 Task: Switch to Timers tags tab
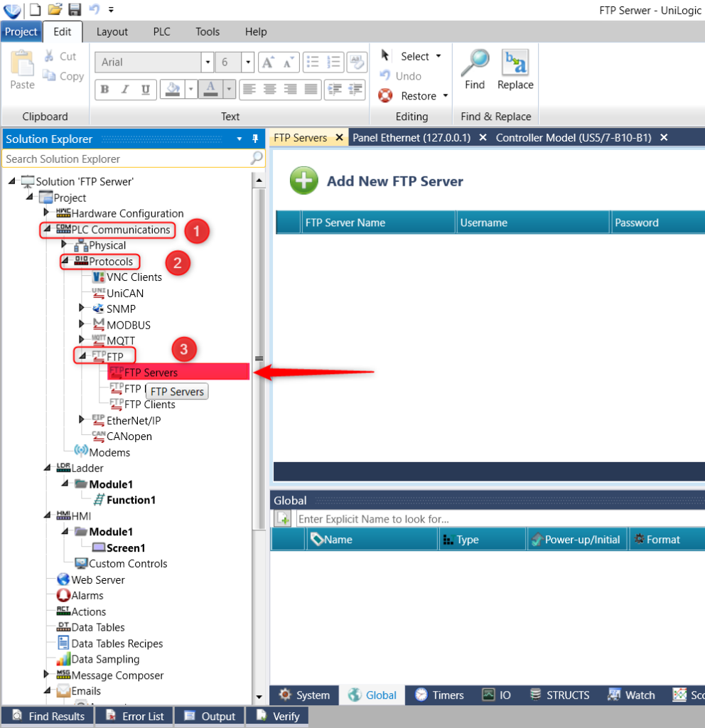coord(439,695)
